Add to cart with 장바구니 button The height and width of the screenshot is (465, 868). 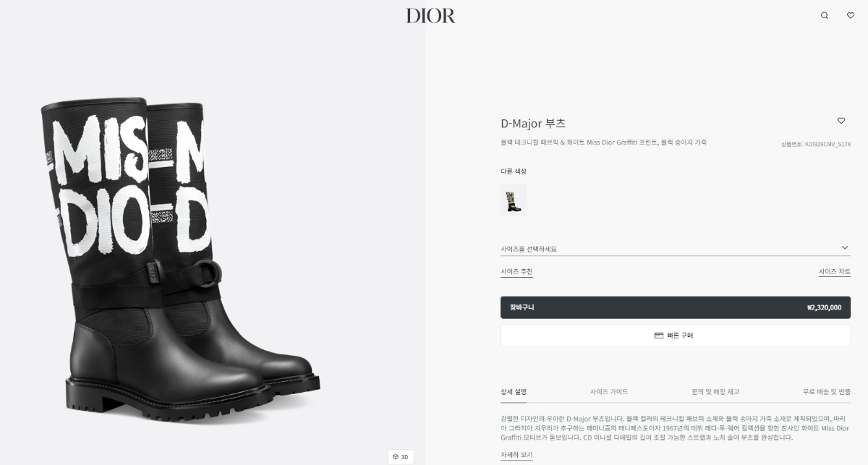676,307
